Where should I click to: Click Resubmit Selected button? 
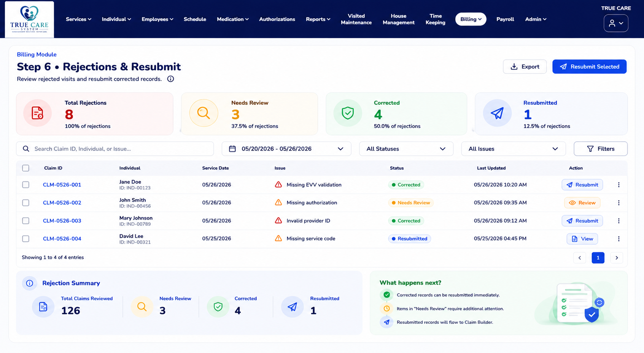pos(589,67)
